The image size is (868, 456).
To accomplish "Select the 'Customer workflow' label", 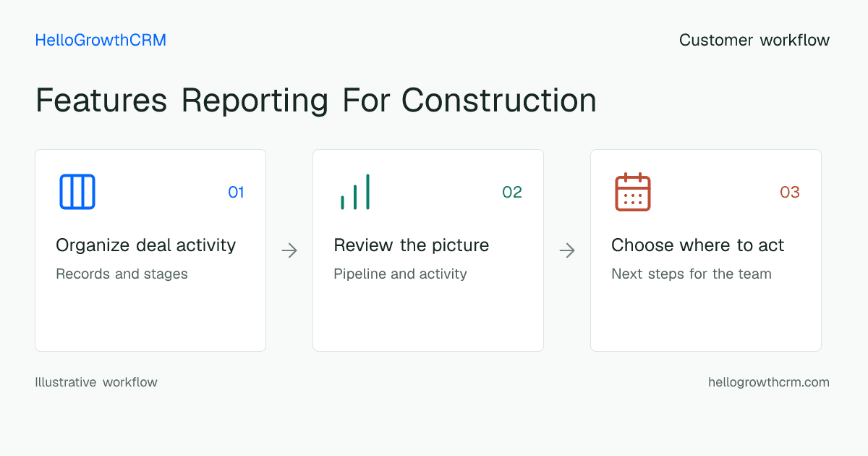I will click(754, 41).
